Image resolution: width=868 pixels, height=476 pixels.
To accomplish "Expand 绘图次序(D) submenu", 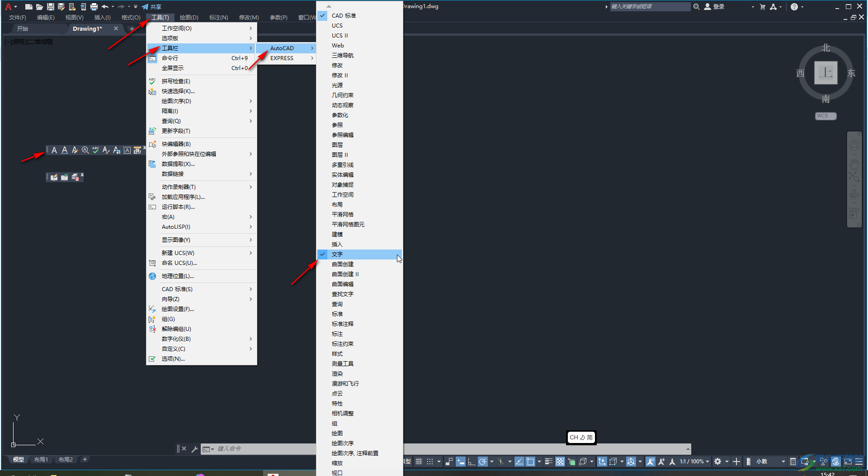I will coord(202,101).
